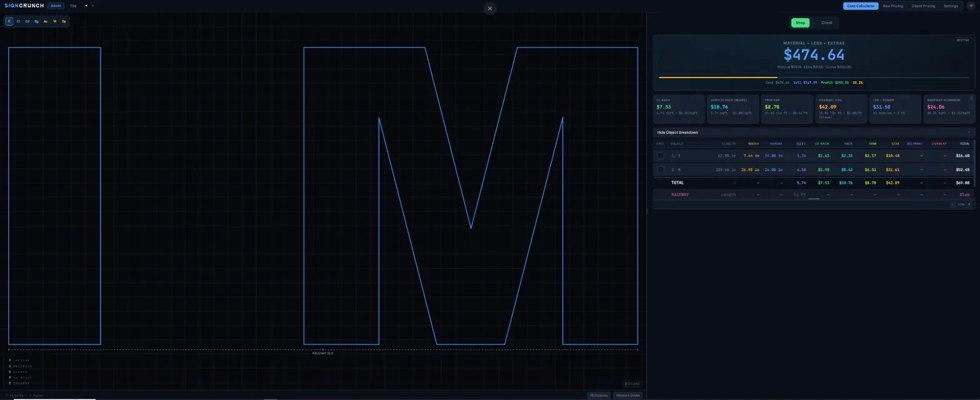This screenshot has width=980, height=400.
Task: Click the Channel Coil cost card
Action: pos(841,109)
